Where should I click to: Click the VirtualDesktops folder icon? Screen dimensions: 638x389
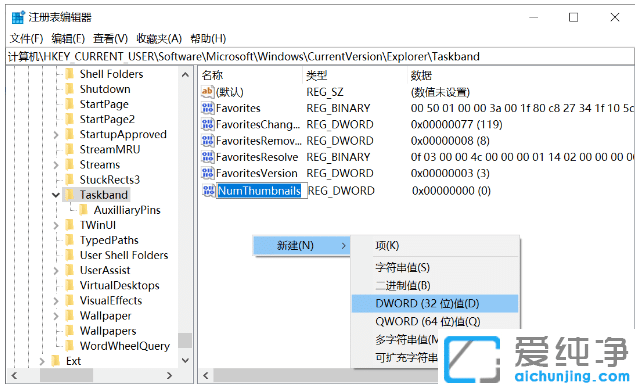tap(70, 285)
